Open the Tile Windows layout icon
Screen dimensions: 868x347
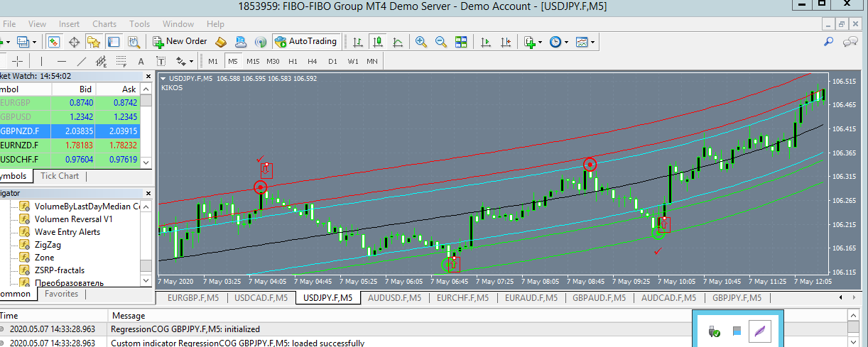click(461, 42)
